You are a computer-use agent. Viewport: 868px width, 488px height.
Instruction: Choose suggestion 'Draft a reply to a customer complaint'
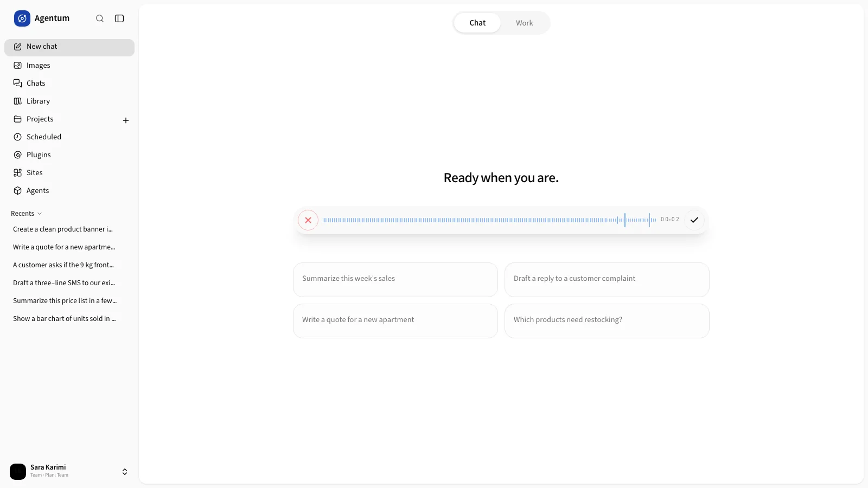coord(607,280)
